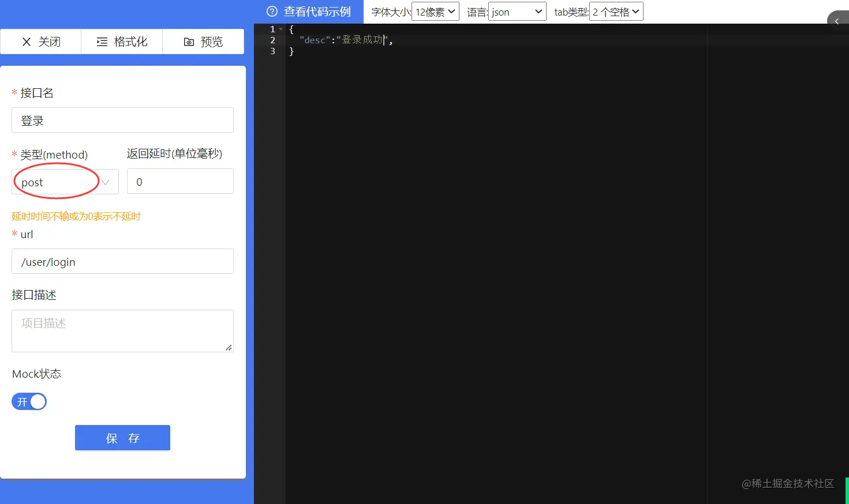
Task: Click the 保存 save button
Action: [122, 438]
